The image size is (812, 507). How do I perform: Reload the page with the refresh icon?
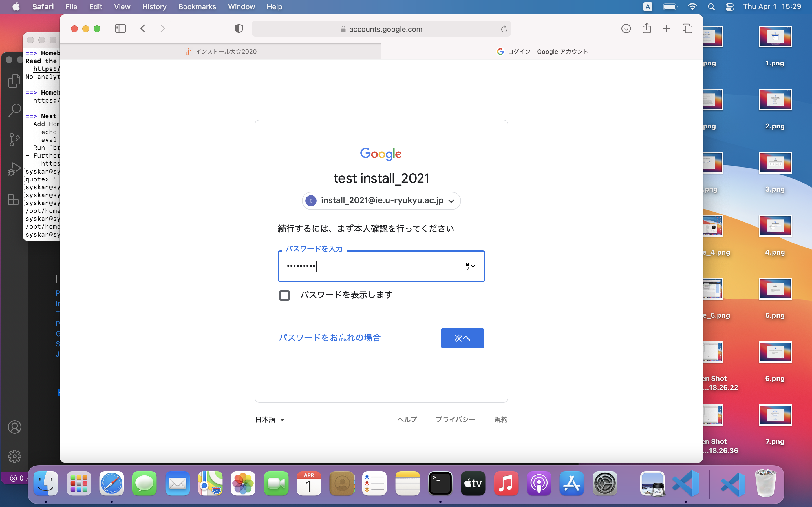504,29
